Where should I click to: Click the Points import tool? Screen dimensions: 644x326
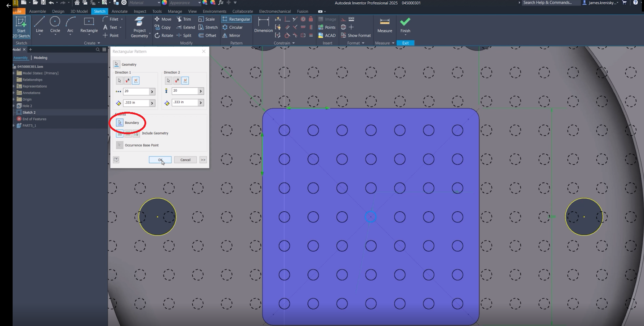(327, 27)
